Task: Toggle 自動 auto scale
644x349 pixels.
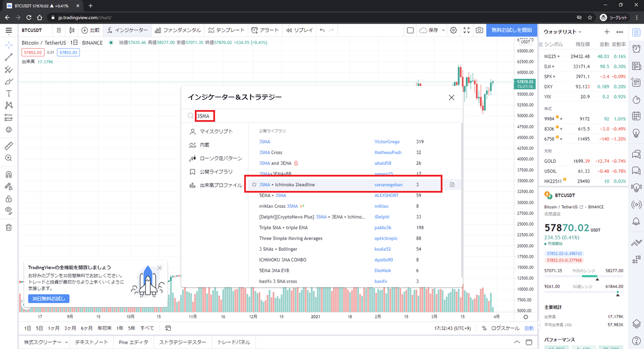Action: [x=529, y=328]
